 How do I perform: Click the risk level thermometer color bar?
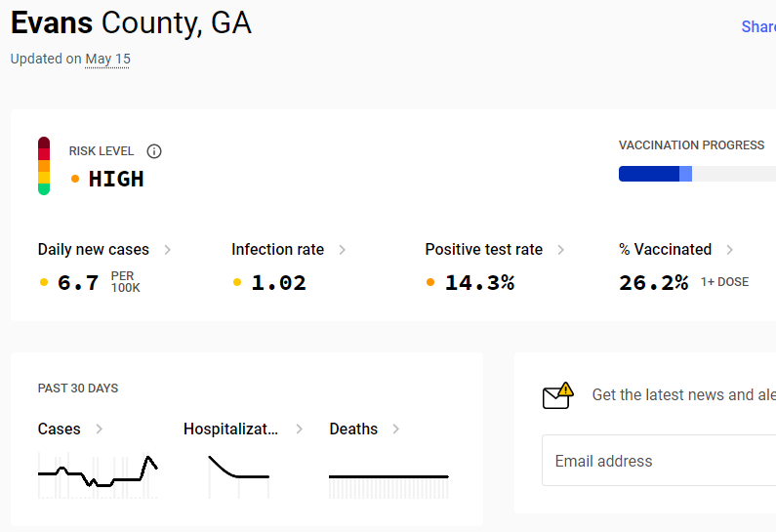pyautogui.click(x=44, y=166)
